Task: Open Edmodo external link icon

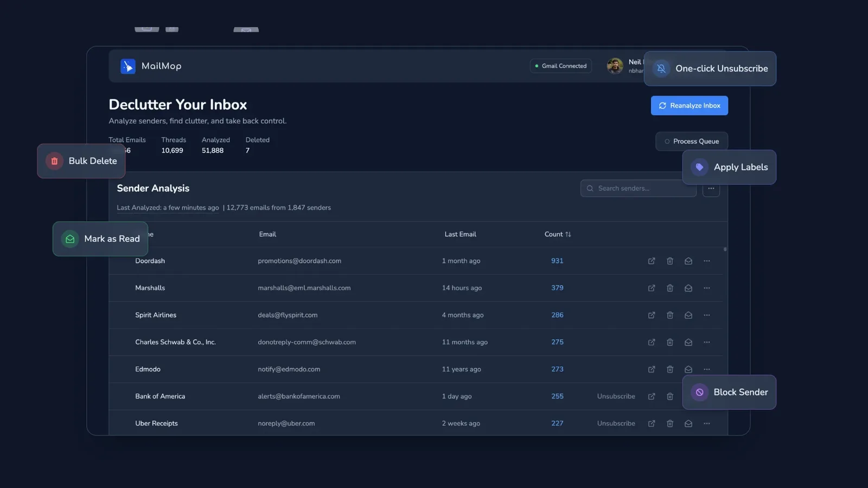Action: [x=652, y=369]
